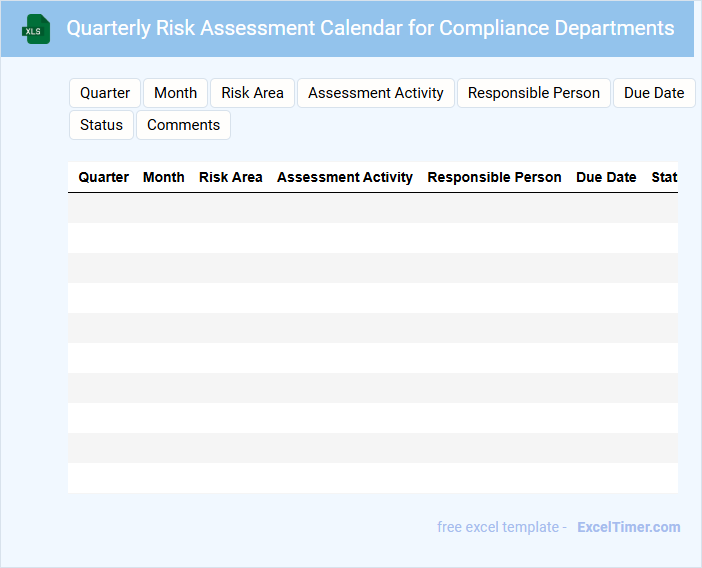Click the page title heading text
The width and height of the screenshot is (702, 568).
pos(370,28)
